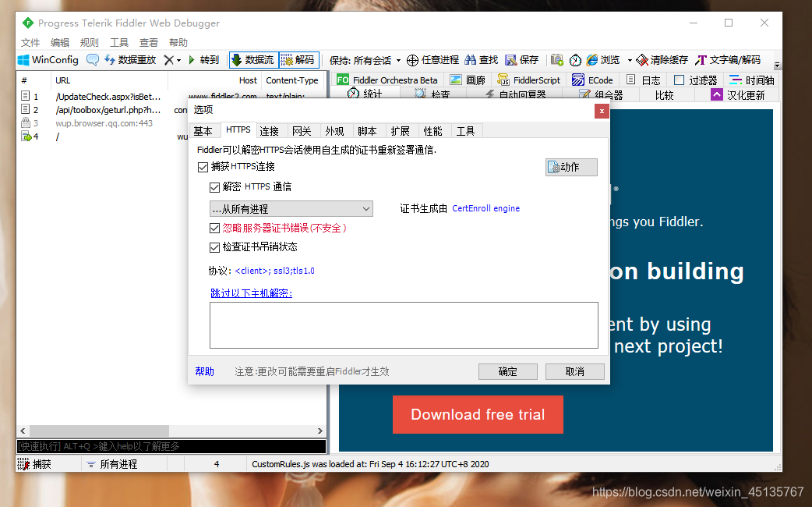Open the 帮助 menu in menu bar
Viewport: 812px width, 507px height.
click(x=178, y=42)
